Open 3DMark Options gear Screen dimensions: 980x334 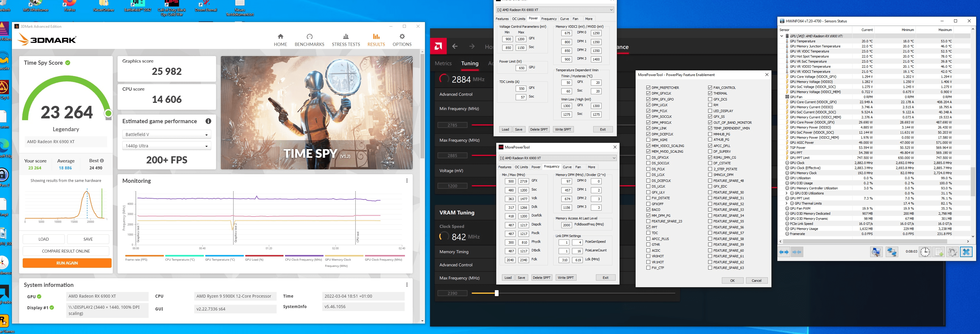402,40
